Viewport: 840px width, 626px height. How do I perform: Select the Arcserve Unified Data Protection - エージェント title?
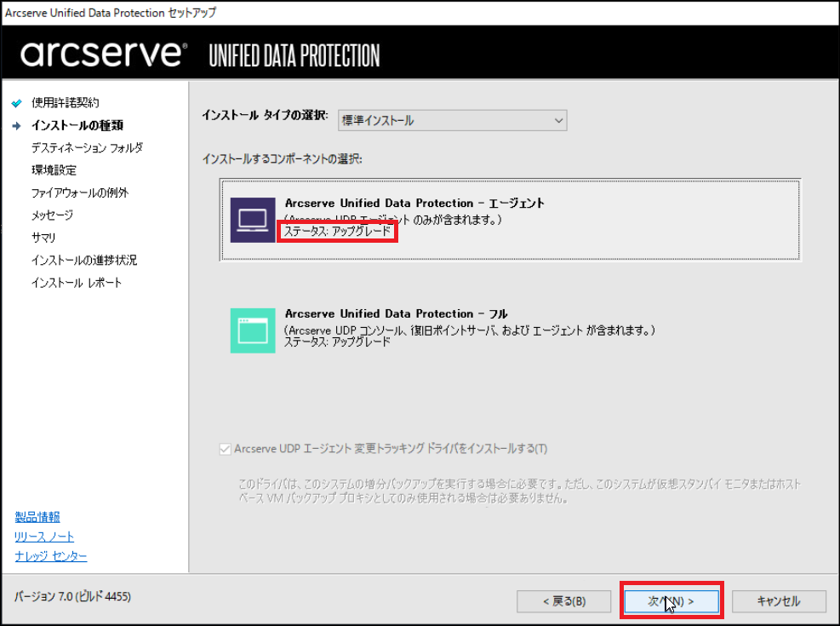(414, 203)
